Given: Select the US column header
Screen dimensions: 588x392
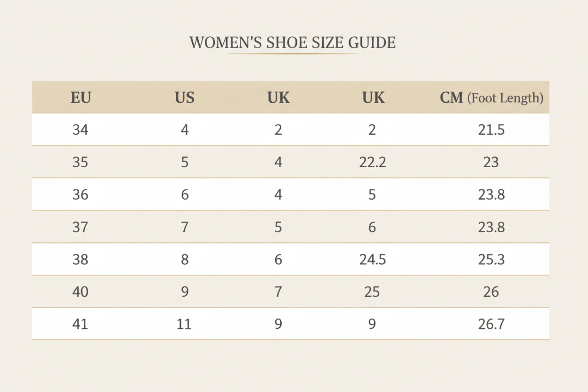Looking at the screenshot, I should click(185, 98).
